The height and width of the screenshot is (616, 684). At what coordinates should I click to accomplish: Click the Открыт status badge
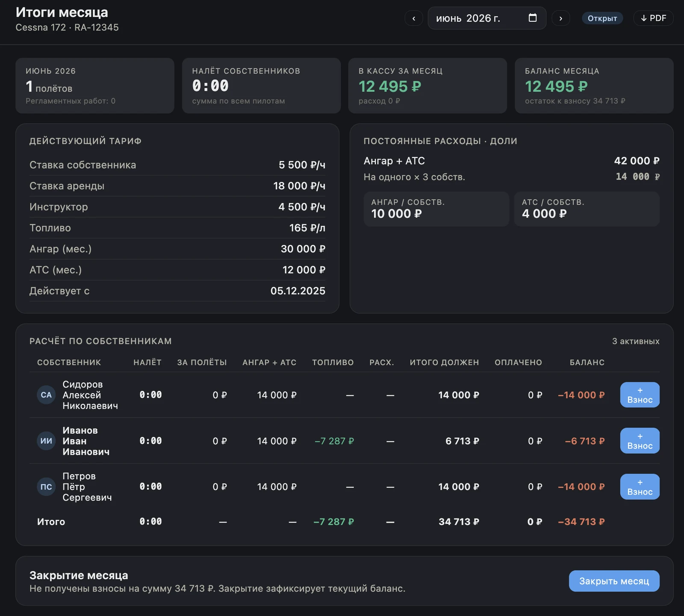[x=602, y=18]
